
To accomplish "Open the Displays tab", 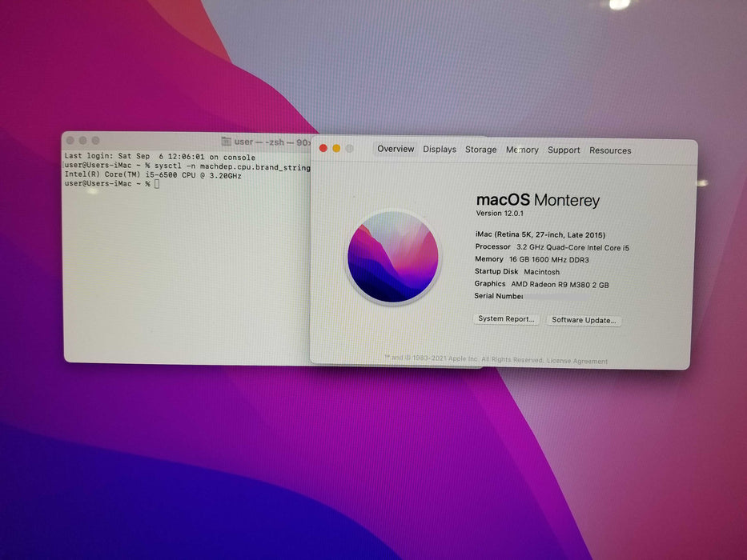I will (440, 150).
